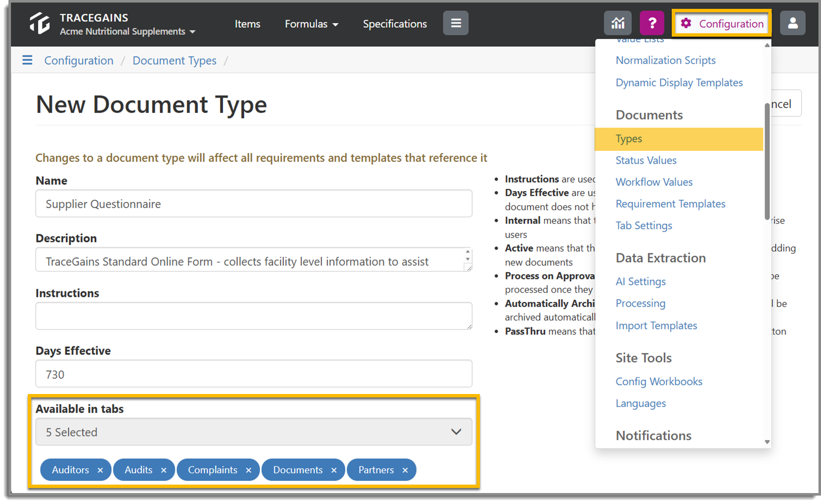Open Tab Settings menu entry
This screenshot has height=504, width=821.
[644, 226]
